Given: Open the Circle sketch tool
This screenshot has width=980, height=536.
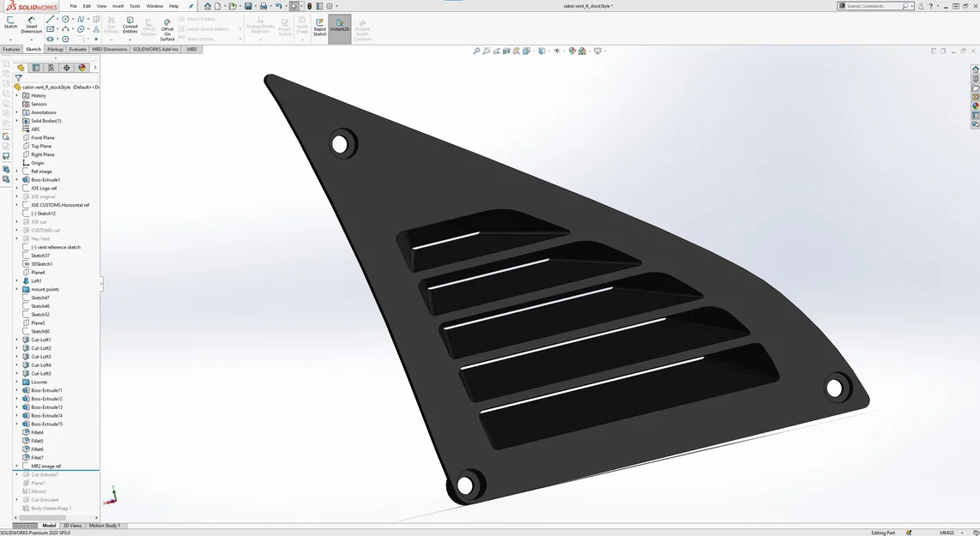Looking at the screenshot, I should coord(67,19).
